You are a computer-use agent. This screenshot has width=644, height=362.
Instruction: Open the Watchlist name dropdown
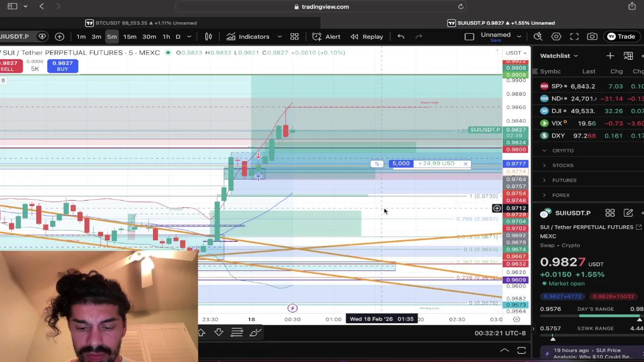(x=559, y=56)
